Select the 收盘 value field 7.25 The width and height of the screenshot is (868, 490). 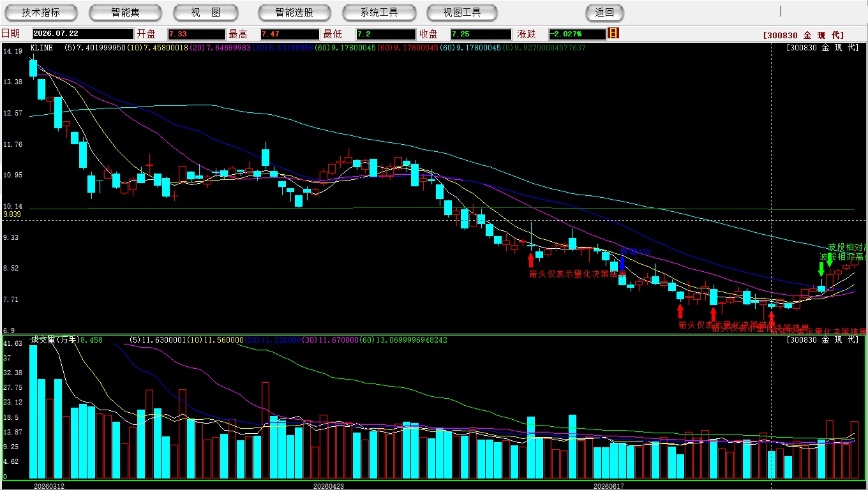[480, 34]
